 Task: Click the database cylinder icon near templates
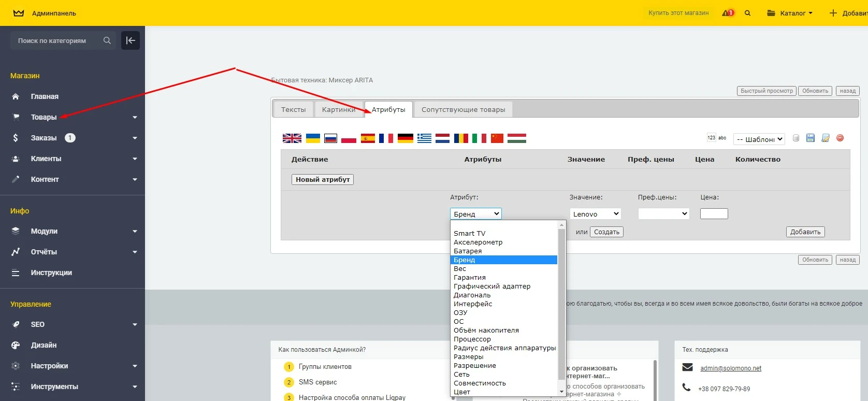(x=796, y=138)
